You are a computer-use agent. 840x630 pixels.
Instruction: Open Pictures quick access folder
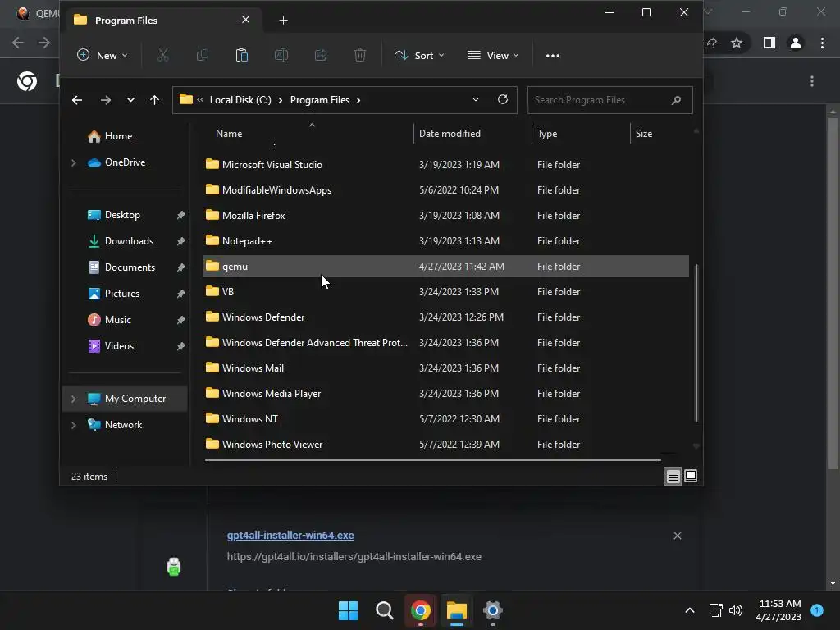pyautogui.click(x=113, y=294)
